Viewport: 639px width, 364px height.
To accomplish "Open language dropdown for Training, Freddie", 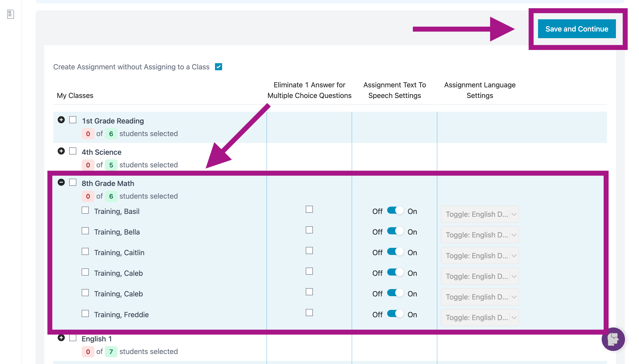I will [x=480, y=317].
